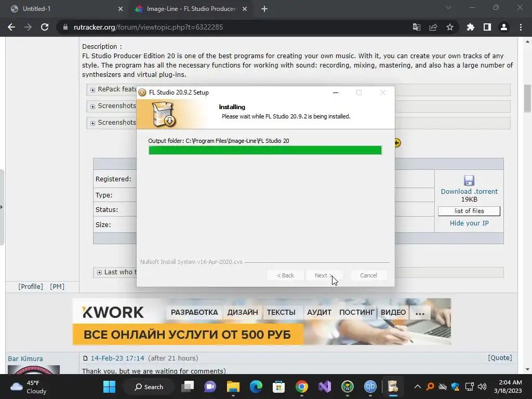Image resolution: width=532 pixels, height=399 pixels.
Task: Open Visual Studio from the taskbar
Action: [324, 387]
